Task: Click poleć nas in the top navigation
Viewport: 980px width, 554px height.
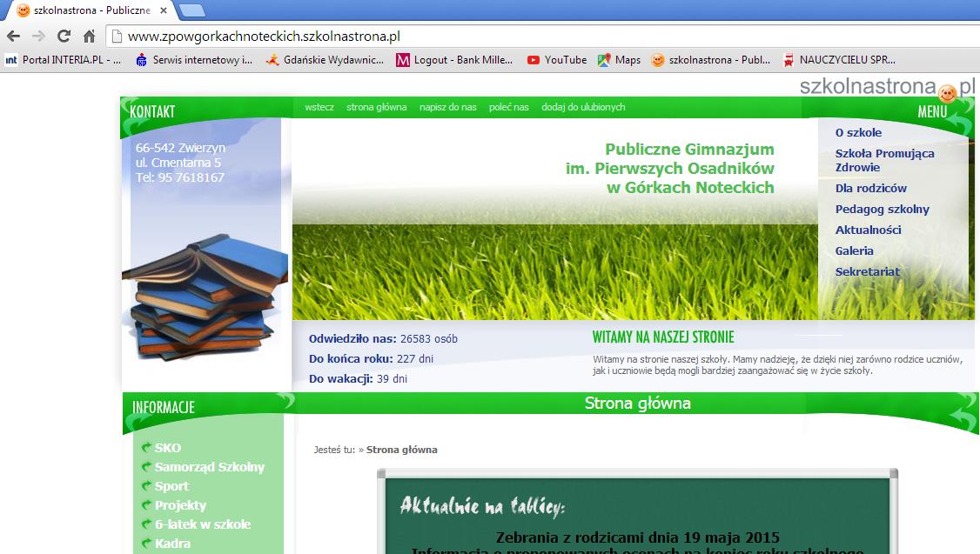Action: point(509,108)
